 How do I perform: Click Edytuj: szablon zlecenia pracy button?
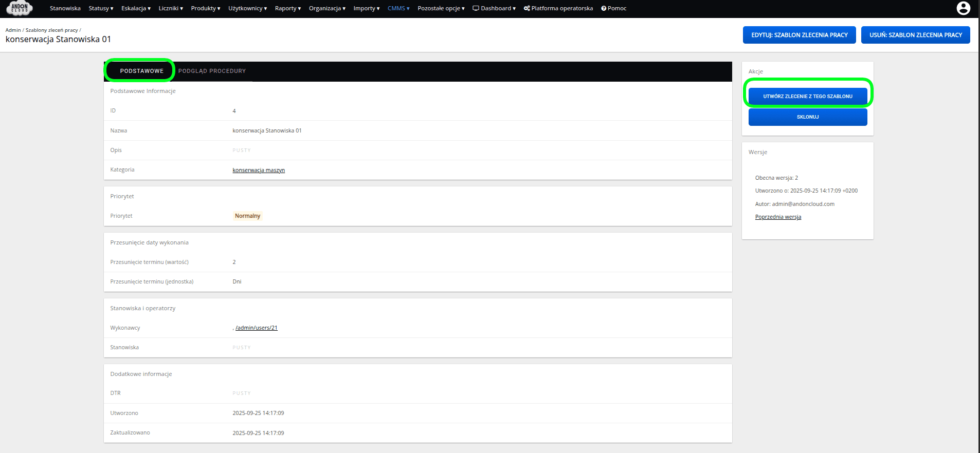tap(799, 35)
